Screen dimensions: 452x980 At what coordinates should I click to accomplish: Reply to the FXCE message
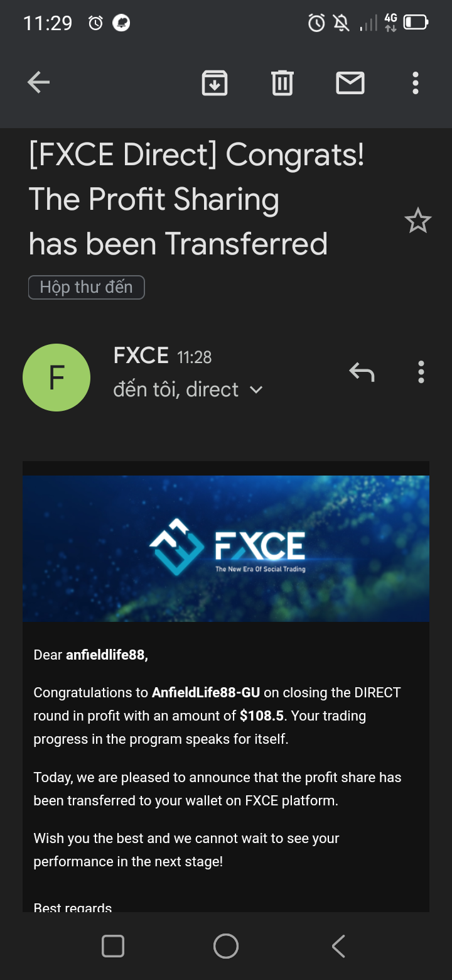362,373
